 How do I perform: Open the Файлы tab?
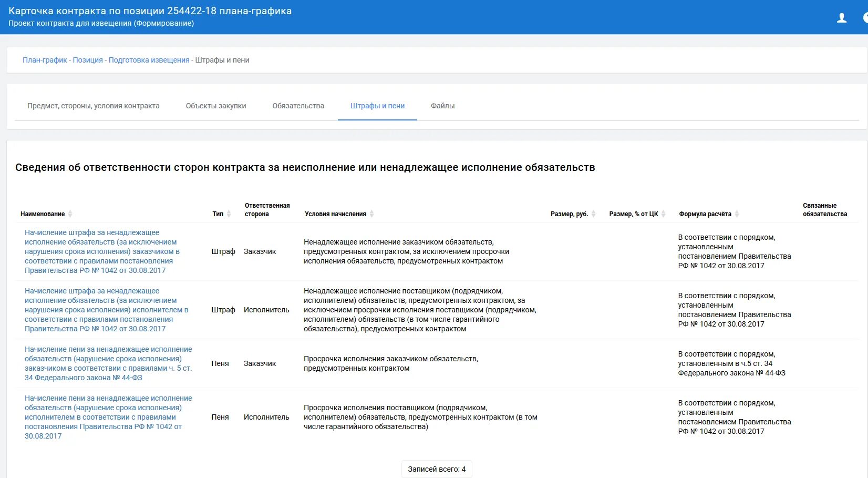pyautogui.click(x=442, y=106)
